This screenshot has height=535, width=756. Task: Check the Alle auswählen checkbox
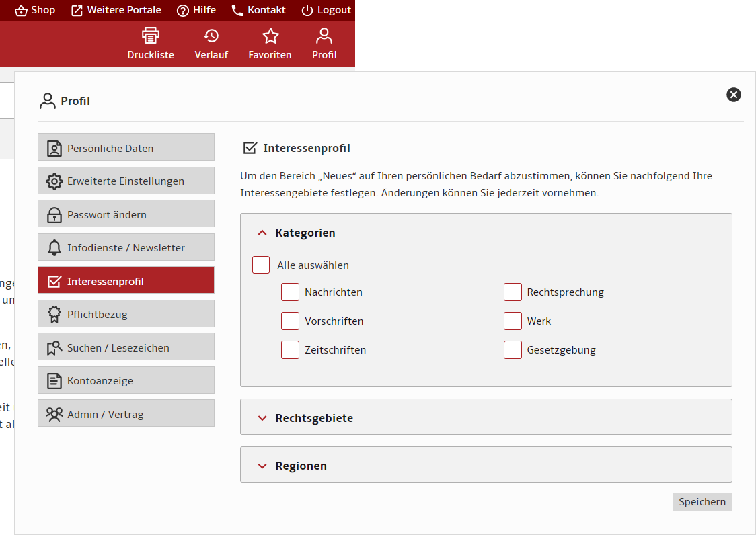point(261,265)
